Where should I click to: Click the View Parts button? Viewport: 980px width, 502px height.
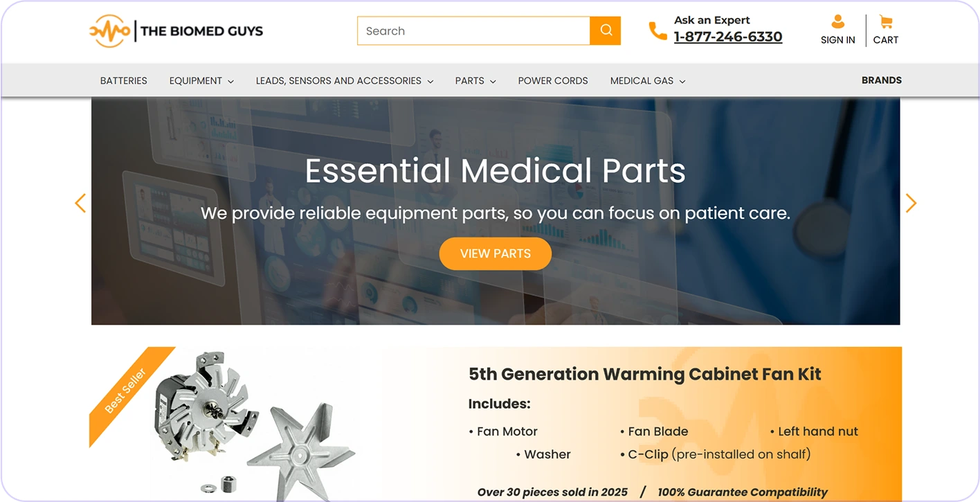point(496,253)
